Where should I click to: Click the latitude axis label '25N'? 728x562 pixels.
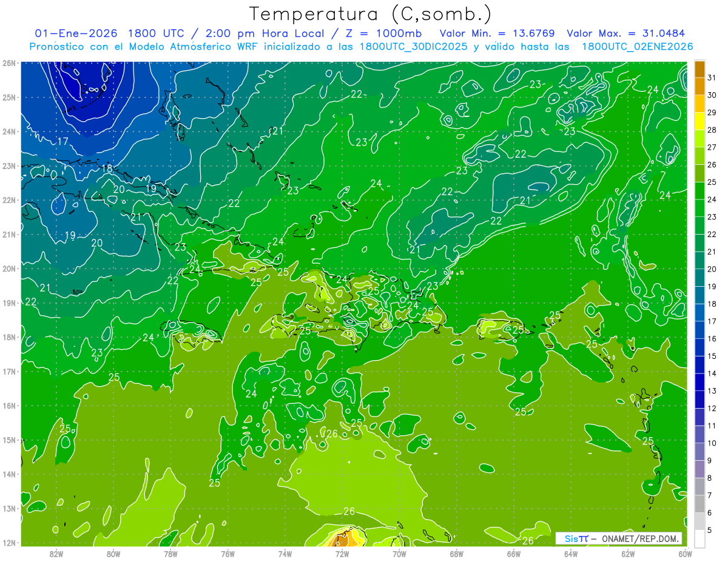coord(9,97)
